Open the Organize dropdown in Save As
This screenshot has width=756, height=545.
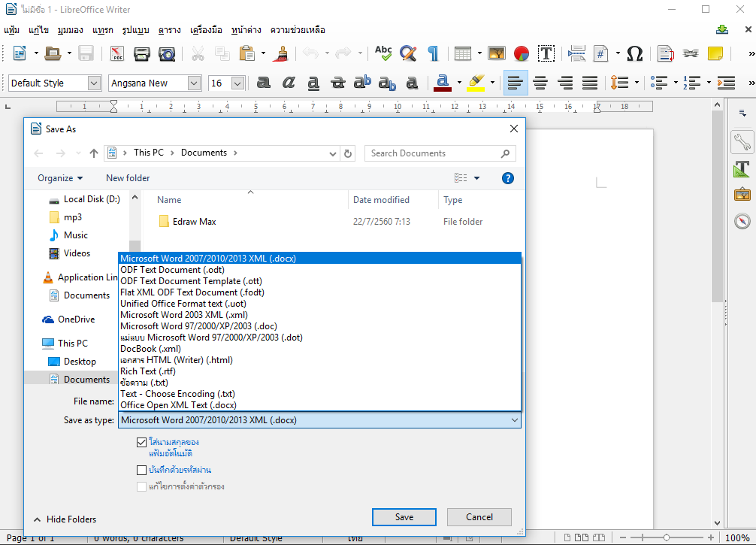tap(60, 178)
